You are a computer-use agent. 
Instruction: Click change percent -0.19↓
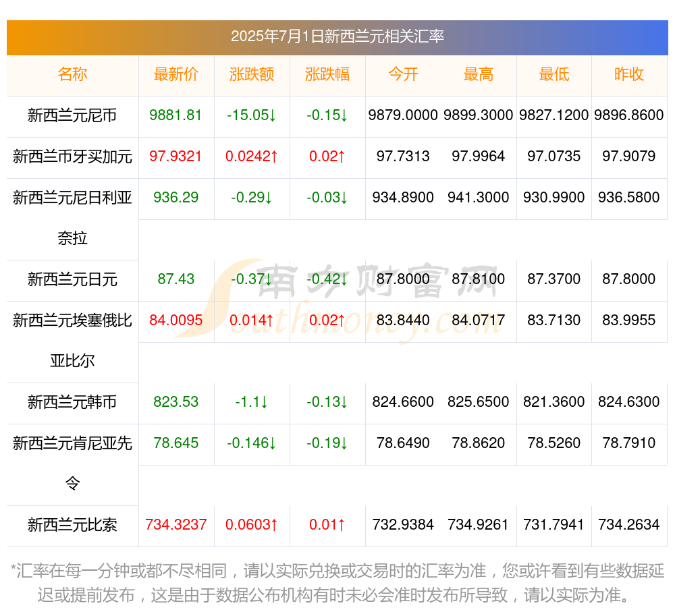327,443
